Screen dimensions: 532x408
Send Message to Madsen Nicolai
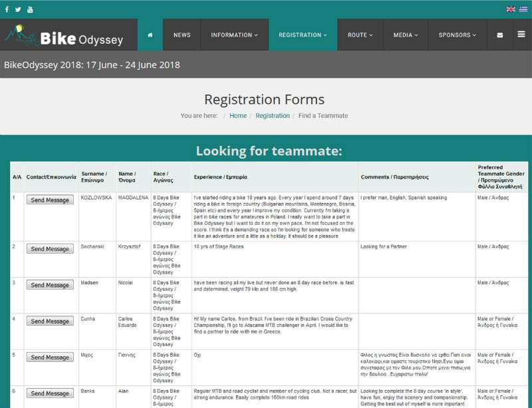[50, 285]
